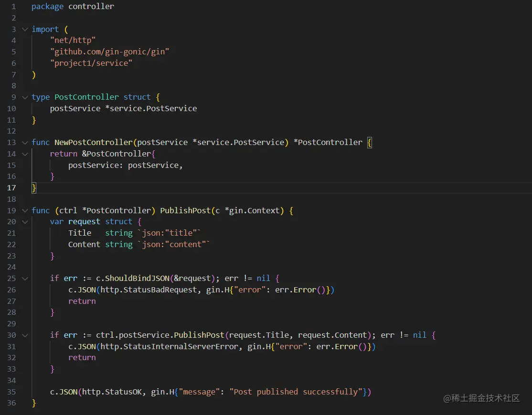Click the PublishPost method name on line 19
Image resolution: width=532 pixels, height=415 pixels.
tap(186, 210)
